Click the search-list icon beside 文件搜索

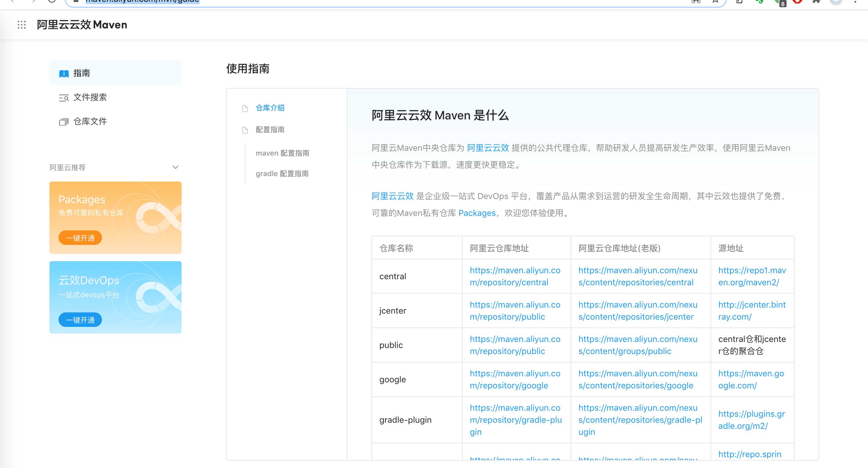click(64, 98)
